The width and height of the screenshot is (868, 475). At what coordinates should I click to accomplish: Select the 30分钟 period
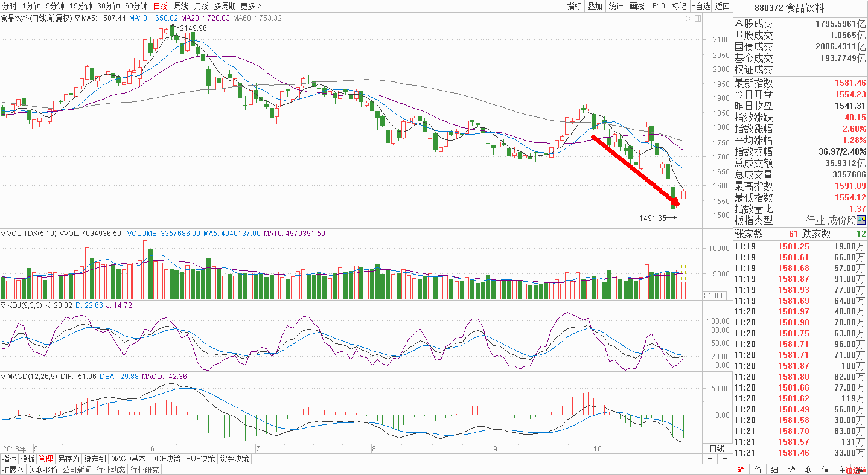[108, 6]
